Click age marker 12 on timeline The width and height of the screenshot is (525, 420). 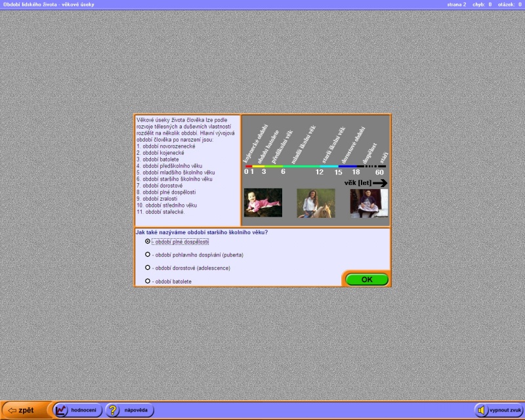320,172
